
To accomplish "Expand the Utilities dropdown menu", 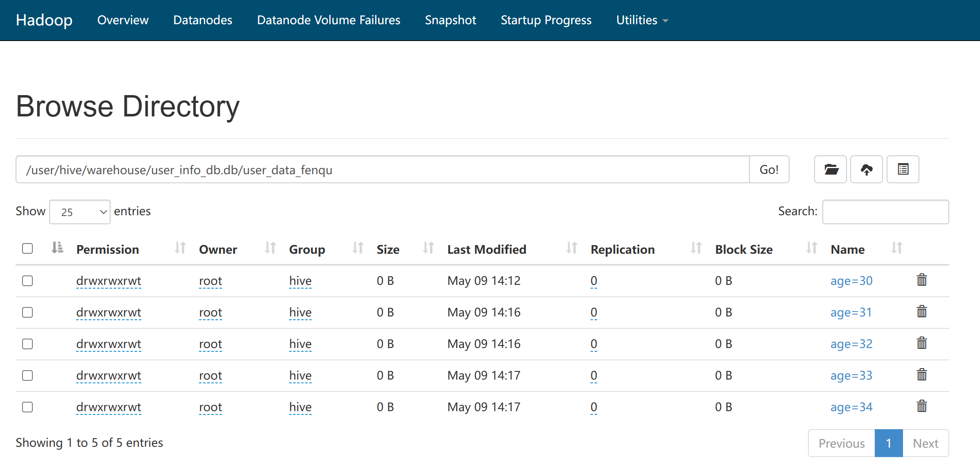I will pyautogui.click(x=642, y=20).
